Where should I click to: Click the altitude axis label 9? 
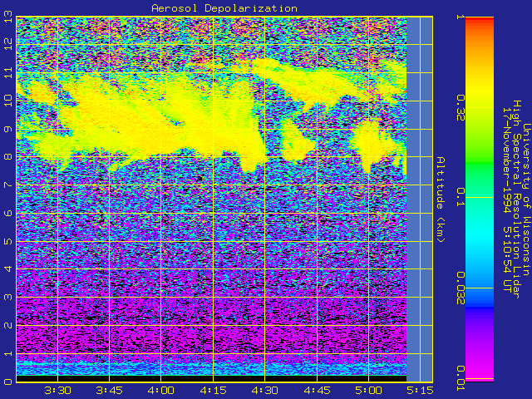[x=7, y=130]
